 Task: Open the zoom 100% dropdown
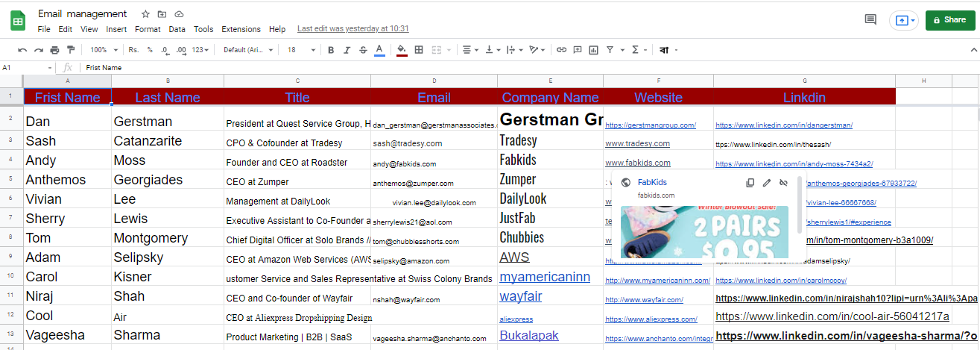click(104, 50)
